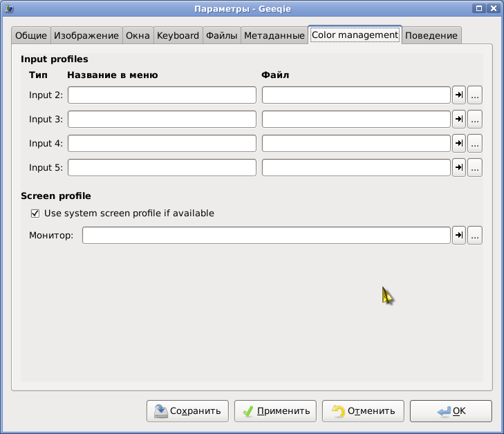Click the Название в меню column header
The height and width of the screenshot is (434, 504).
click(113, 75)
